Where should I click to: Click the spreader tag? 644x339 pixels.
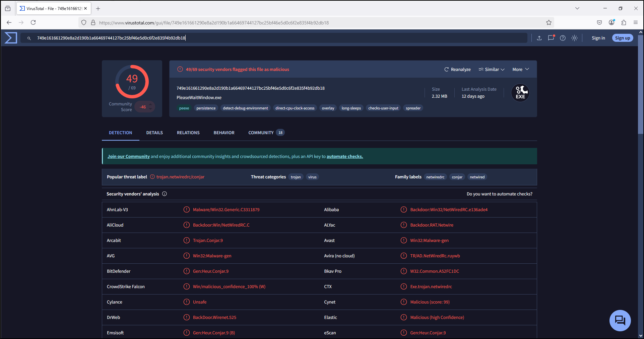click(x=413, y=108)
